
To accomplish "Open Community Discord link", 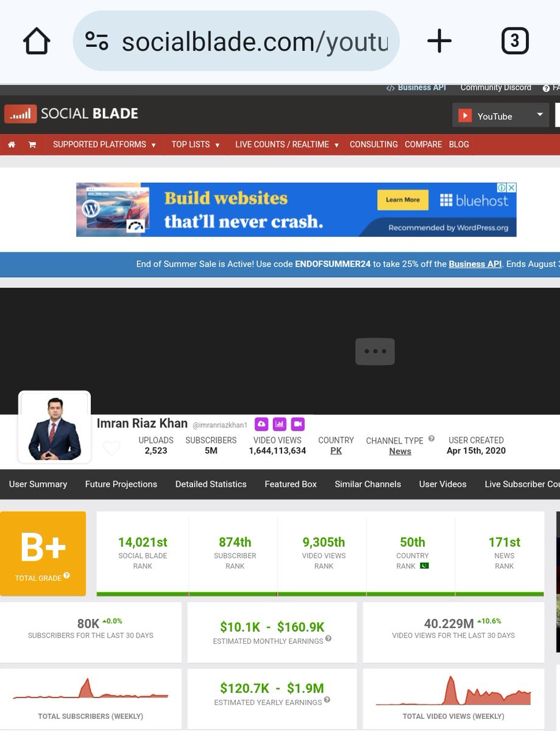I will point(495,88).
